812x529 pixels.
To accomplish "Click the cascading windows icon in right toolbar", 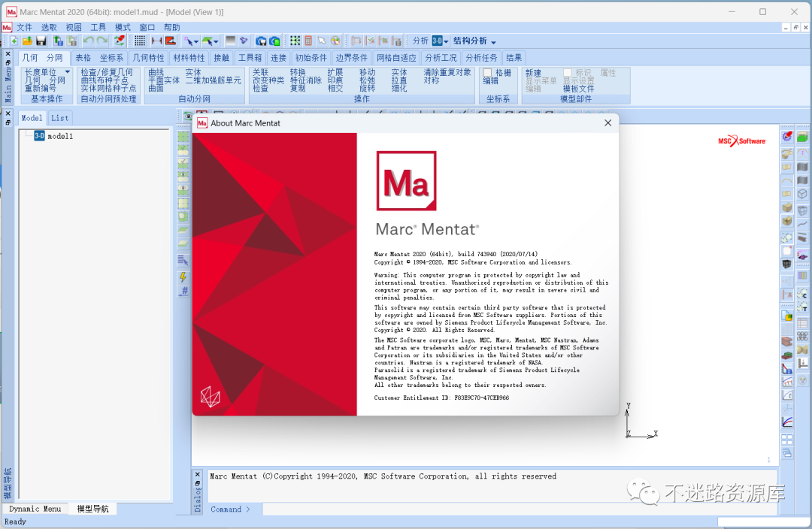I will click(787, 453).
